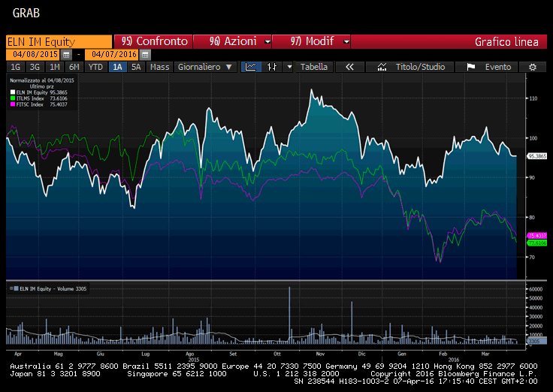This screenshot has height=392, width=553.
Task: Click the 3305 volume axis label
Action: (536, 341)
